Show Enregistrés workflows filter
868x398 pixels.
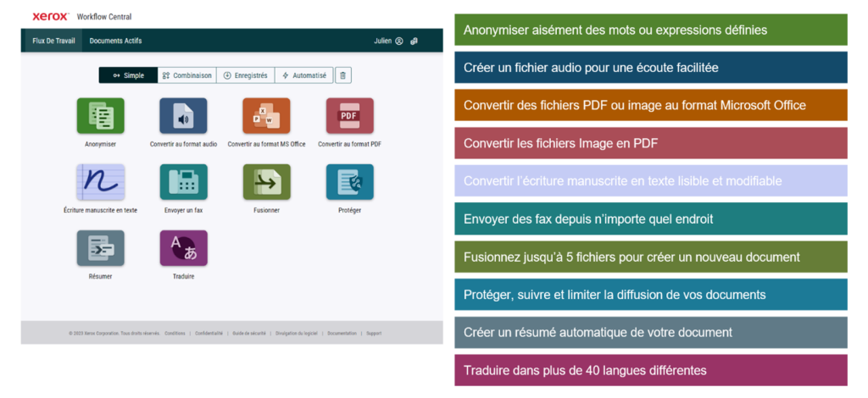pyautogui.click(x=245, y=75)
